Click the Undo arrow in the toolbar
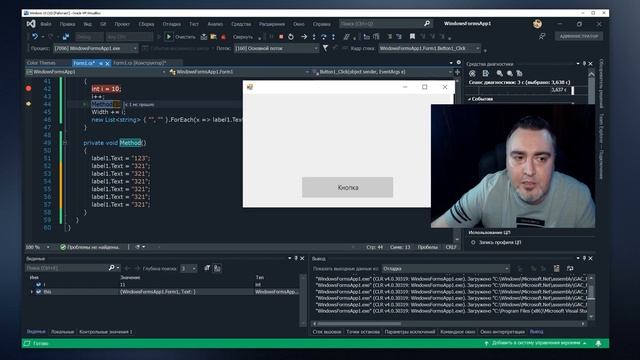 click(x=35, y=37)
